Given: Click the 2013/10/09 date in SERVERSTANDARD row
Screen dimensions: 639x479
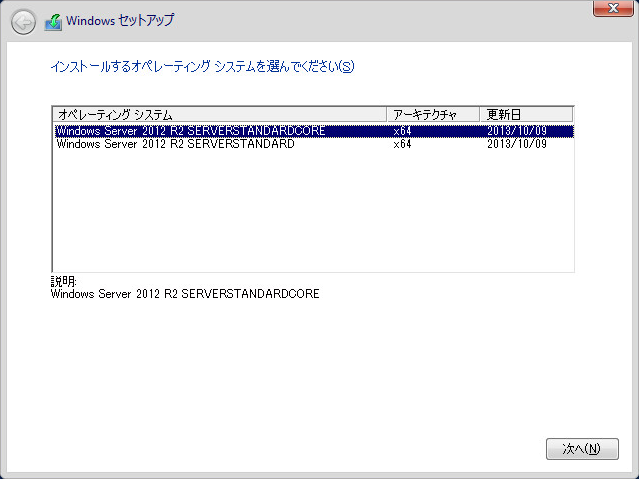Looking at the screenshot, I should (x=517, y=144).
